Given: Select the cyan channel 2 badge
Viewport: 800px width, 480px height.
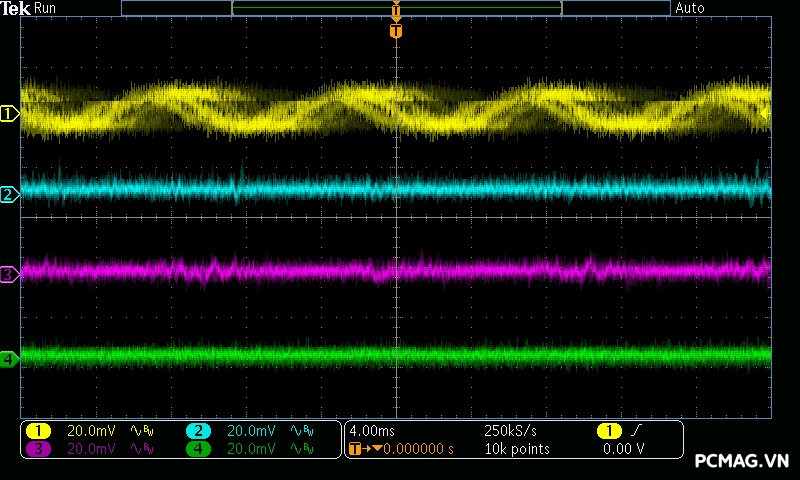Looking at the screenshot, I should tap(198, 431).
